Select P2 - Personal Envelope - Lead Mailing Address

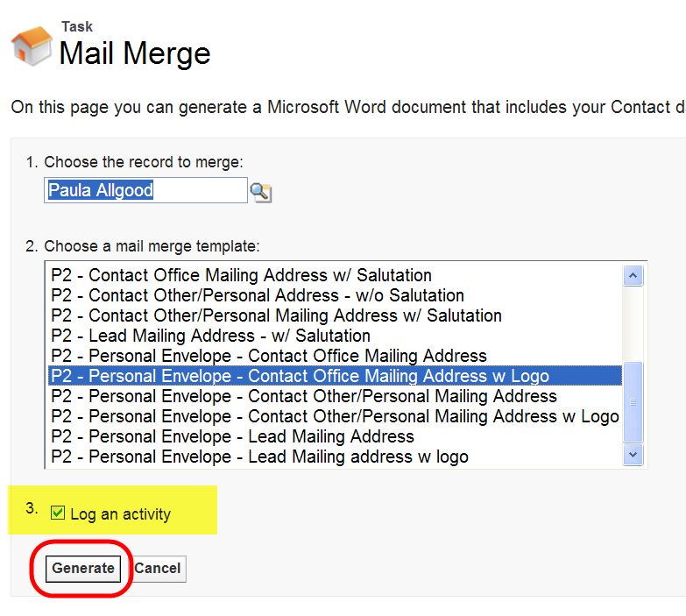coord(335,436)
